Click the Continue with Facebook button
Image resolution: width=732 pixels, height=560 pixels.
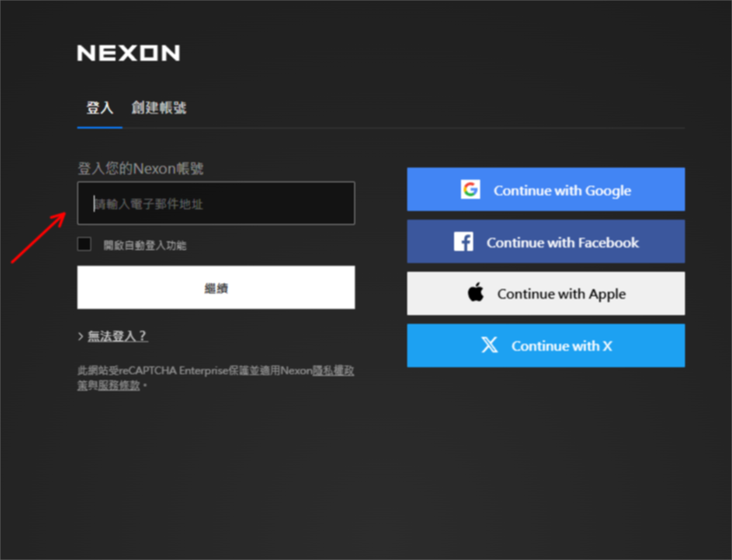click(545, 241)
